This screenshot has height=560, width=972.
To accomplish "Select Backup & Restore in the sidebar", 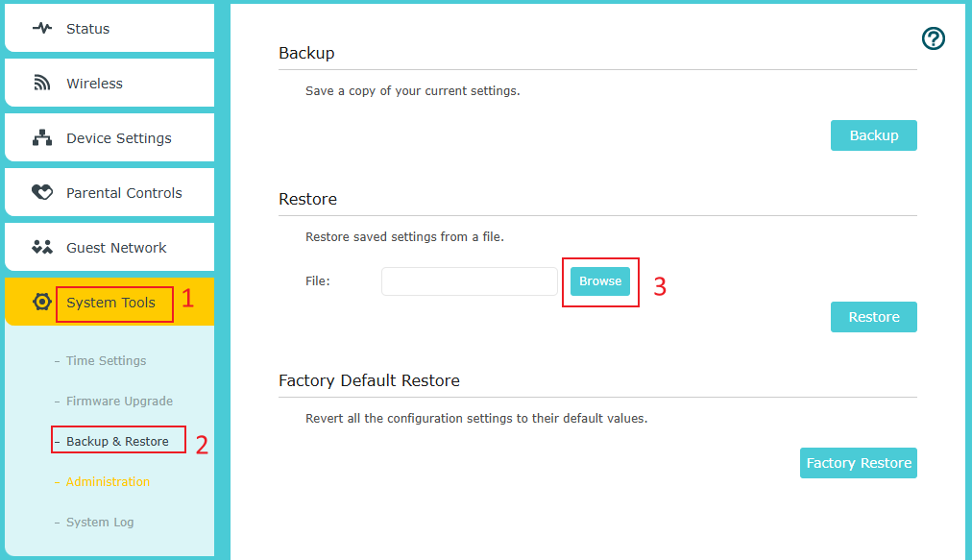I will pyautogui.click(x=117, y=442).
